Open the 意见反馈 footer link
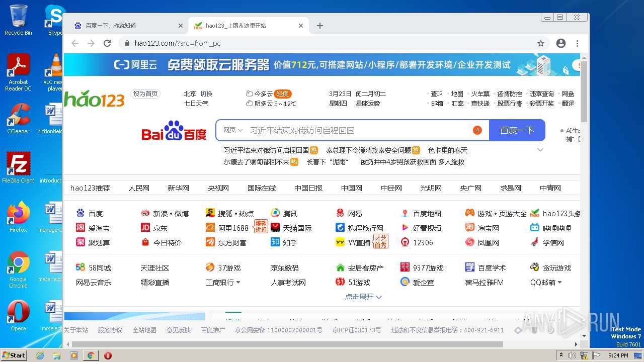Image resolution: width=644 pixels, height=362 pixels. tap(179, 330)
